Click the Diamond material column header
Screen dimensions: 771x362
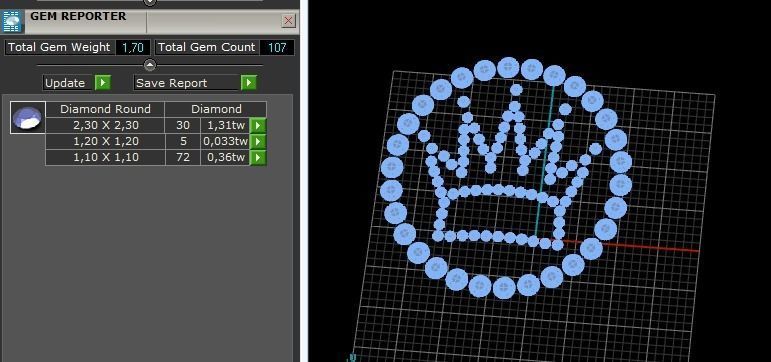pos(216,109)
